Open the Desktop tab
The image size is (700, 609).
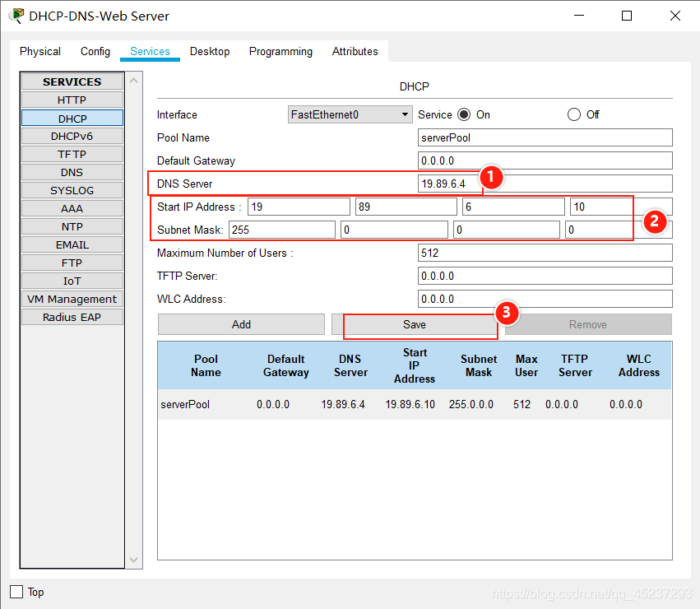point(210,51)
